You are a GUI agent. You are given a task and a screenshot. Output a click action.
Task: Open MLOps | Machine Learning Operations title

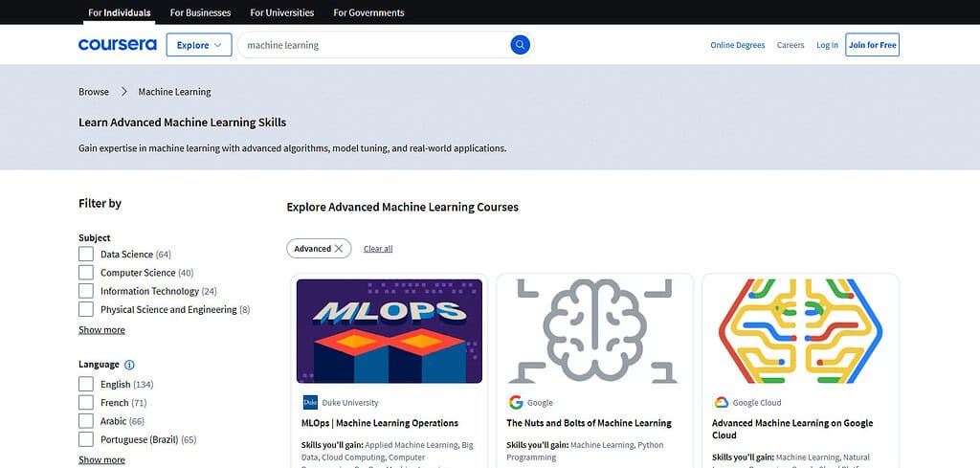380,423
